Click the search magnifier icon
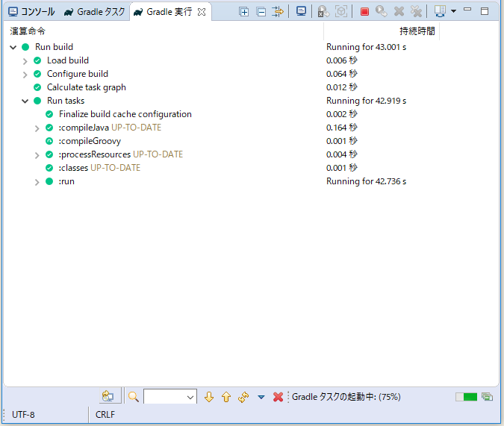The height and width of the screenshot is (426, 504). point(134,397)
